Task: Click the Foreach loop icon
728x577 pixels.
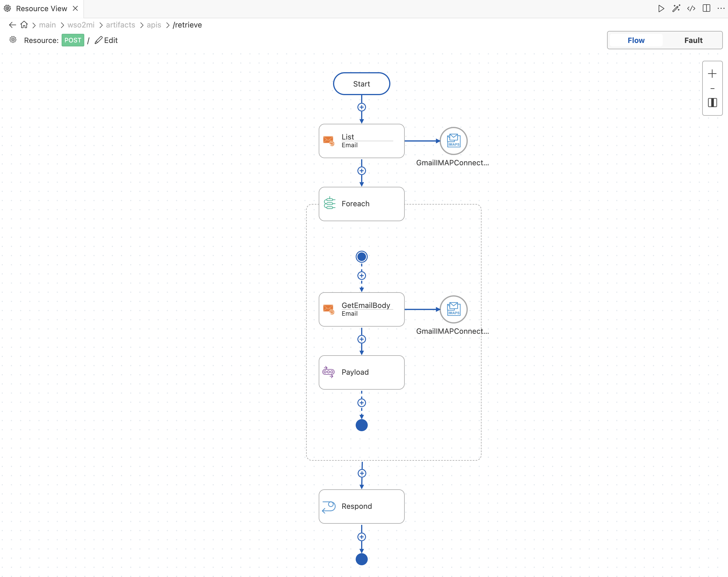Action: point(330,203)
